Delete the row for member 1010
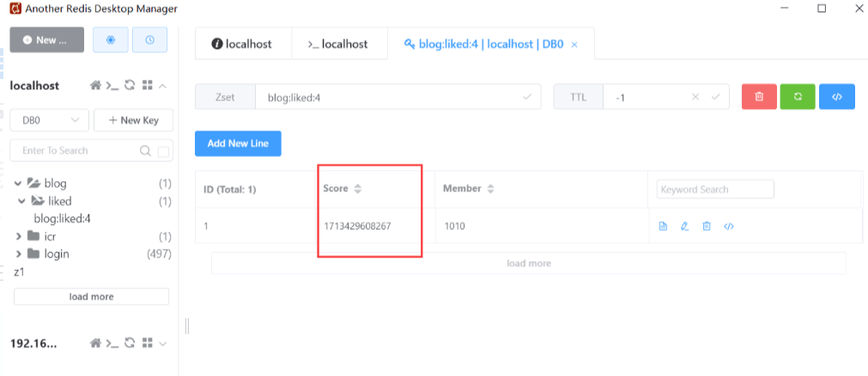Viewport: 868px width, 376px height. tap(707, 227)
